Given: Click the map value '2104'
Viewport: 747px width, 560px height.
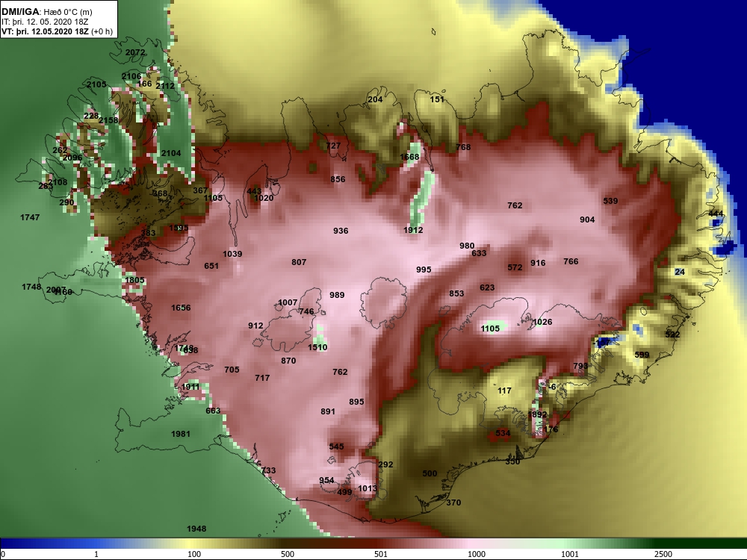Looking at the screenshot, I should pos(171,153).
